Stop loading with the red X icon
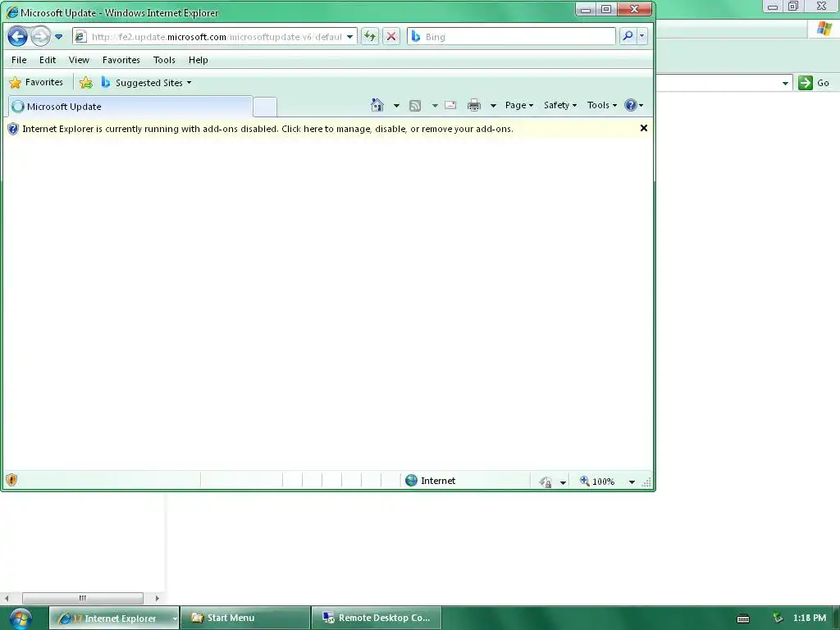The height and width of the screenshot is (630, 840). (x=391, y=36)
